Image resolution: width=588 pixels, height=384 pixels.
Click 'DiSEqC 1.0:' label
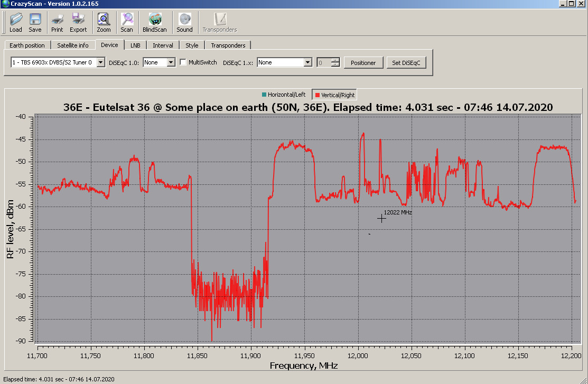pos(124,63)
